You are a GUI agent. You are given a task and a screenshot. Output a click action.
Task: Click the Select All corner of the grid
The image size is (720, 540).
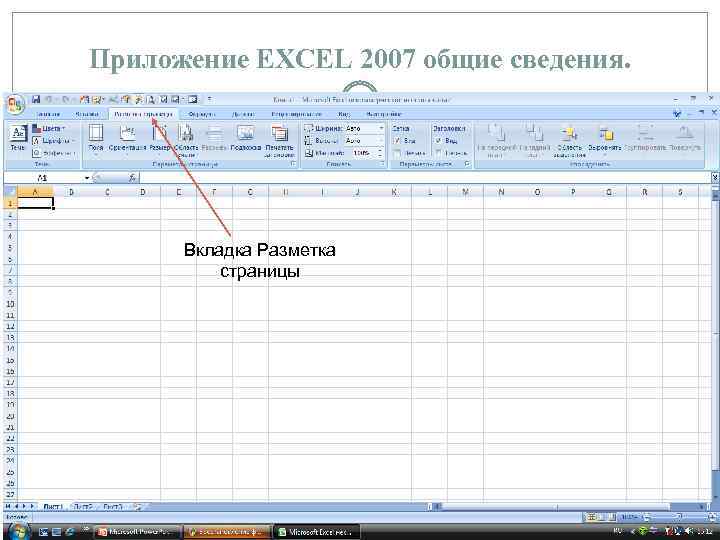[10, 191]
